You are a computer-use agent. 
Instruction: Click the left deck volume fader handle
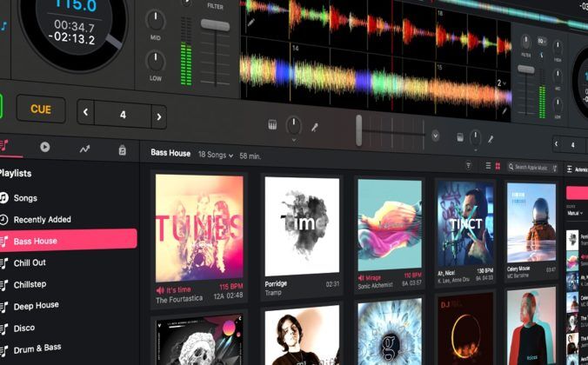coord(215,25)
